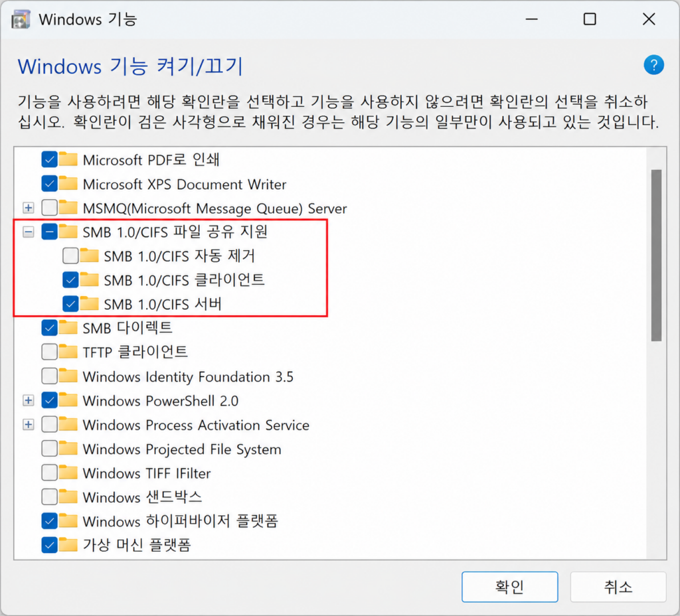
Task: Check Windows Identity Foundation 3.5 checkbox
Action: pyautogui.click(x=49, y=376)
